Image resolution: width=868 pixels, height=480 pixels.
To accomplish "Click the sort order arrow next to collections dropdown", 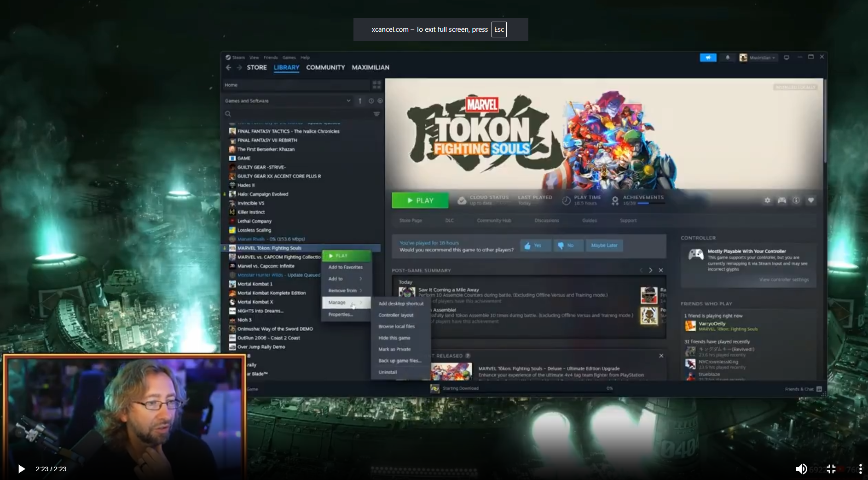I will (x=360, y=101).
